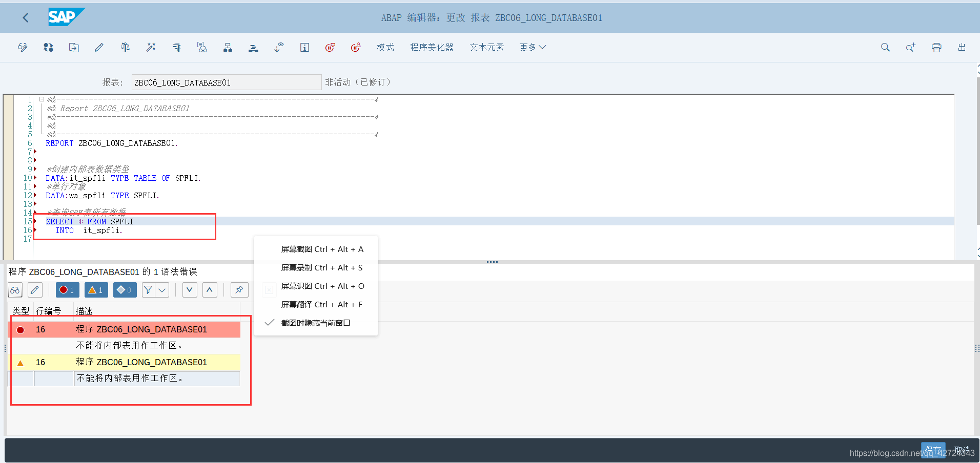Click the red error row line 16
This screenshot has height=463, width=980.
point(125,329)
